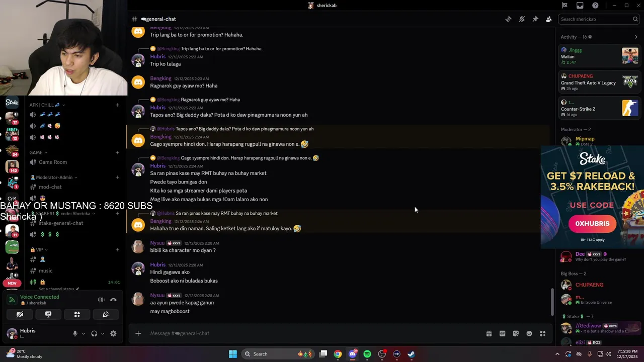Open the sticker picker icon
Screen dimensions: 644x362
click(516, 333)
